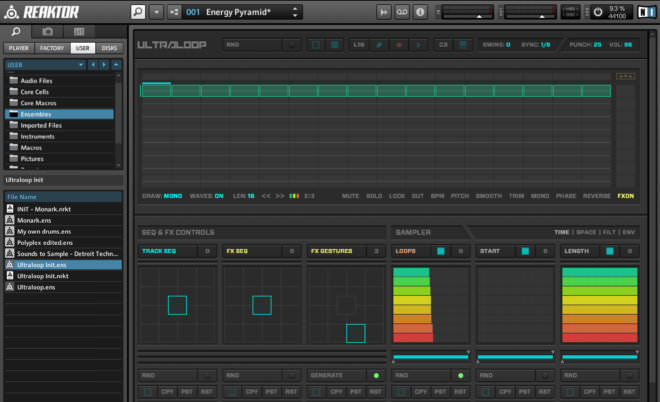Click the cyan range slider below LENGTH
Viewport: 660px width, 402px height.
click(x=600, y=357)
